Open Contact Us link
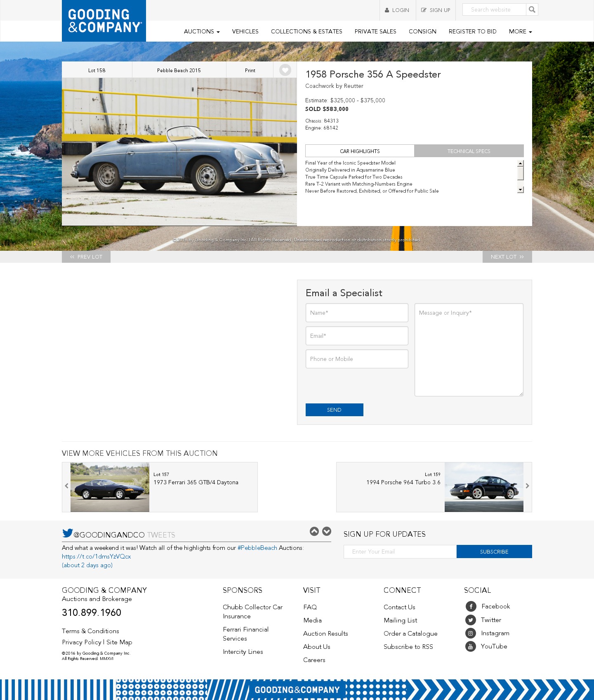The width and height of the screenshot is (594, 700). click(399, 607)
